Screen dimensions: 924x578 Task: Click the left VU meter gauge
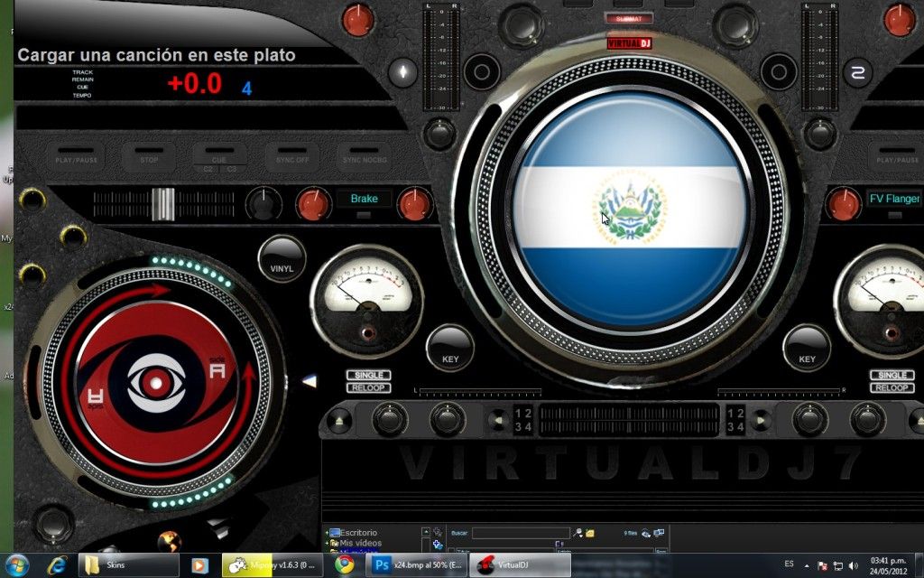(368, 302)
